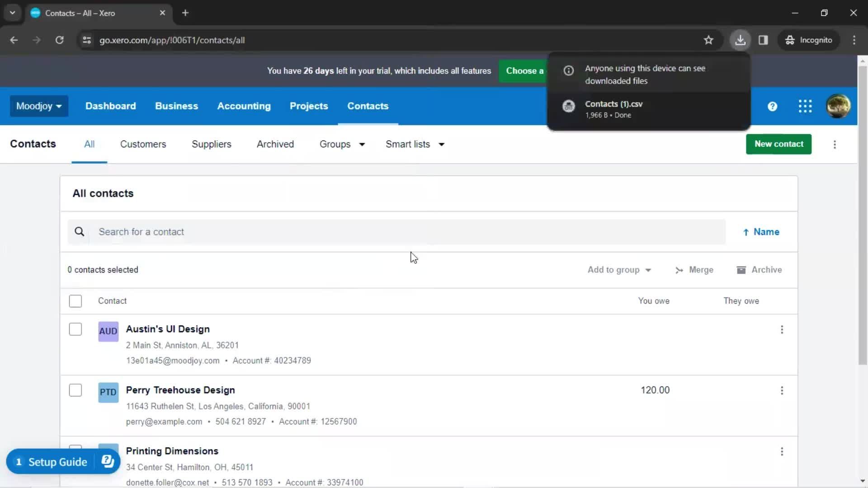Open more options next to New contact
This screenshot has height=488, width=868.
pyautogui.click(x=835, y=145)
